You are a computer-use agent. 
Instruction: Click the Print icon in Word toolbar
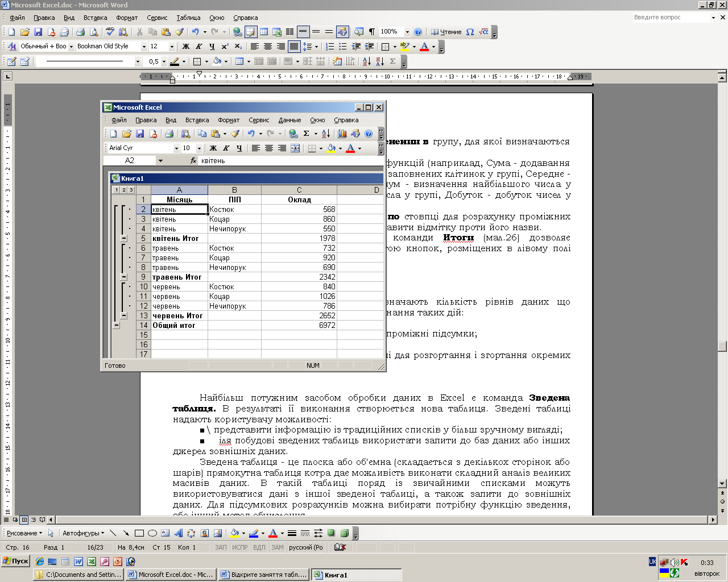(x=80, y=32)
